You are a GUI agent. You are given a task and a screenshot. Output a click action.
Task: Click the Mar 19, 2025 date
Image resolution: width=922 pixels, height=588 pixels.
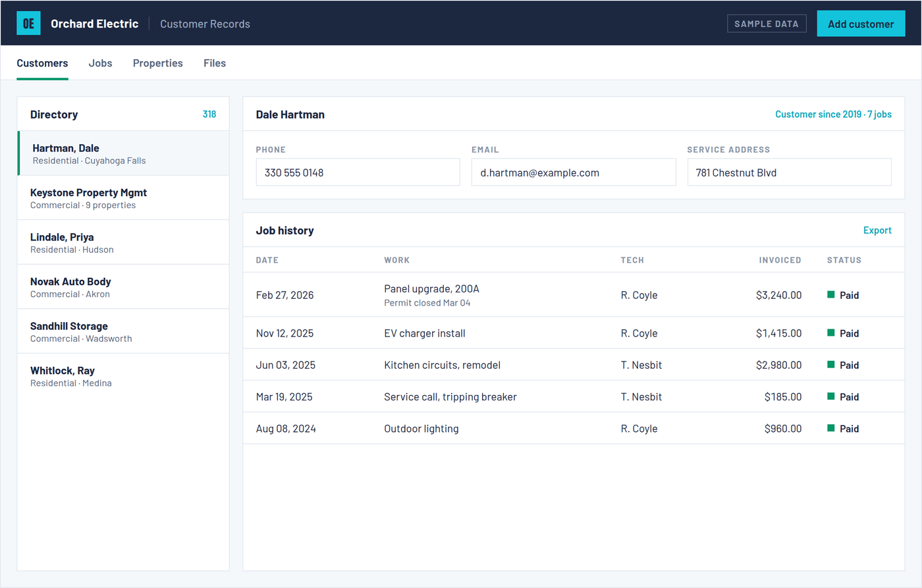click(285, 396)
